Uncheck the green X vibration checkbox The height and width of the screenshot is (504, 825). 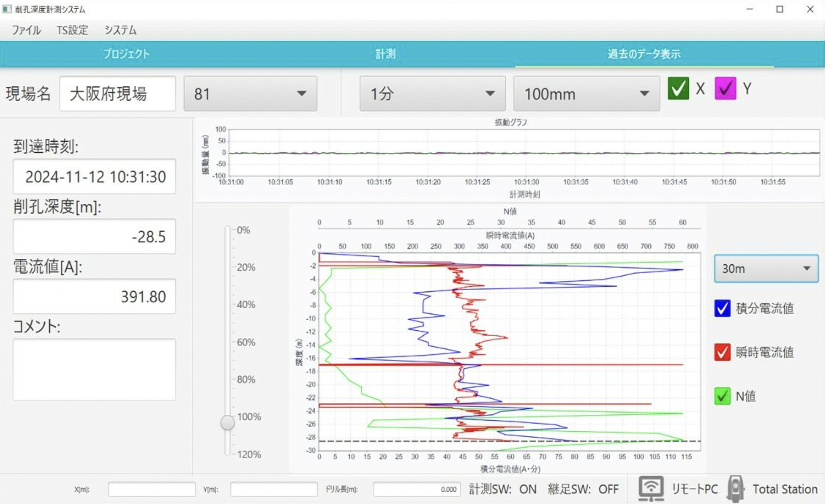click(x=678, y=88)
